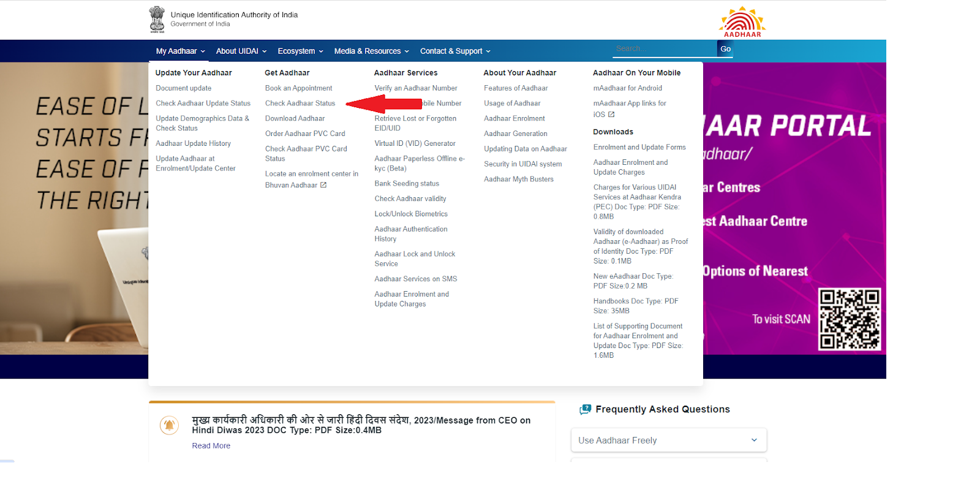Click the Go search button

(x=725, y=49)
